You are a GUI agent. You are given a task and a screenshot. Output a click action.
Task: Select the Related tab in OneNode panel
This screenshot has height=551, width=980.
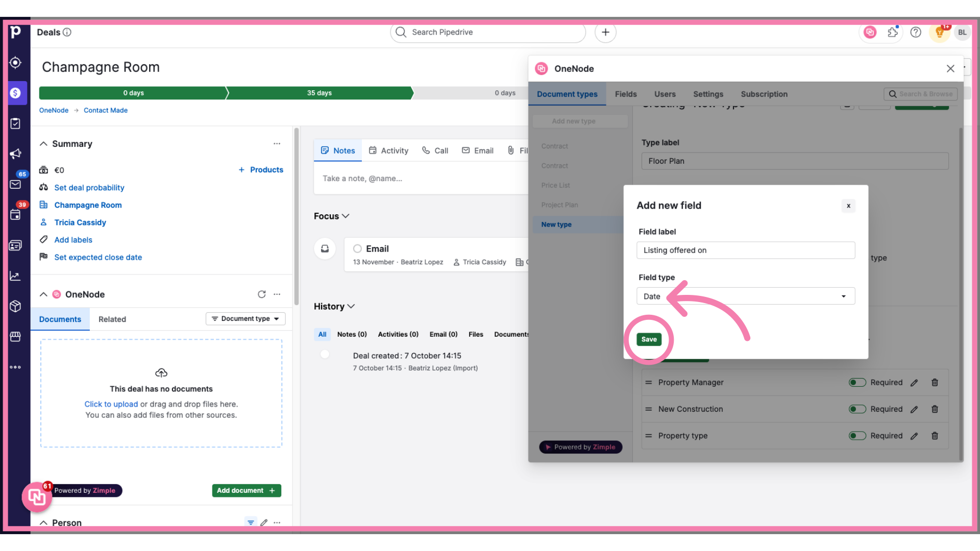pyautogui.click(x=112, y=319)
